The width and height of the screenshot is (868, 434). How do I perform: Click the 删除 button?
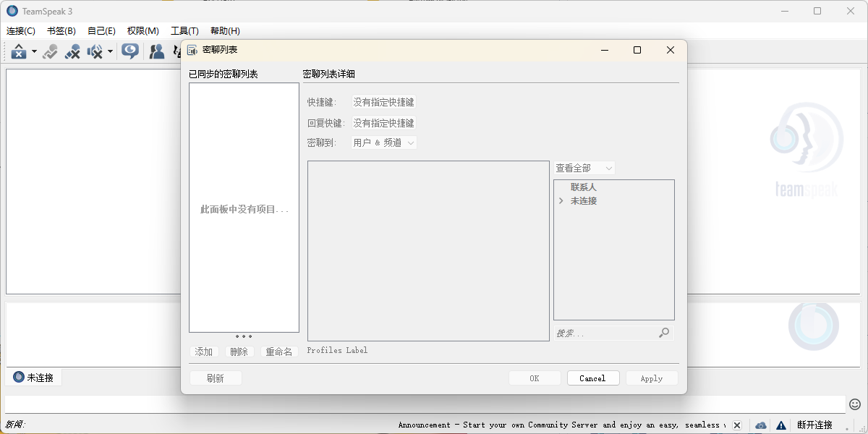click(239, 352)
